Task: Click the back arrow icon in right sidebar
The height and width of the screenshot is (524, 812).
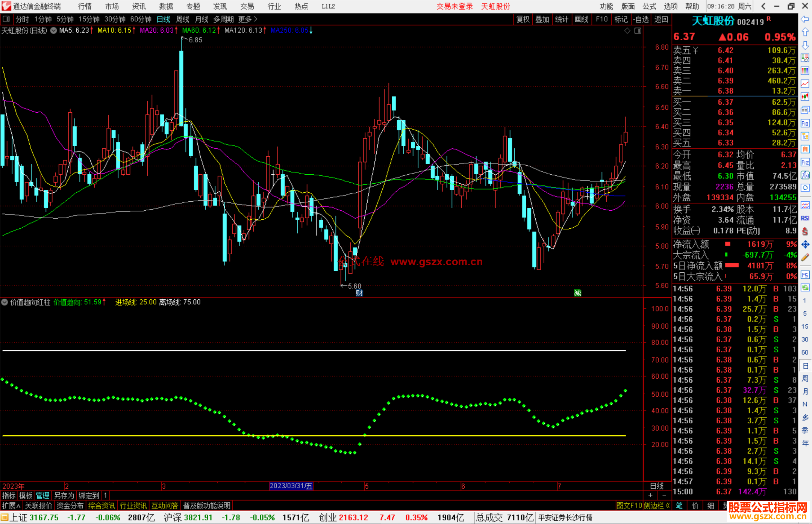Action: tap(805, 19)
